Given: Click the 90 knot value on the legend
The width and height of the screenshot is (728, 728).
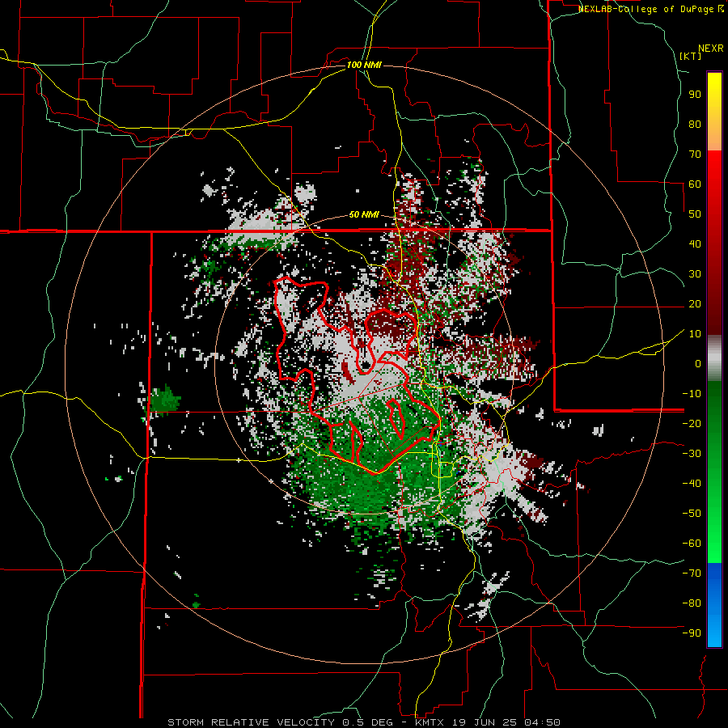Looking at the screenshot, I should point(695,95).
